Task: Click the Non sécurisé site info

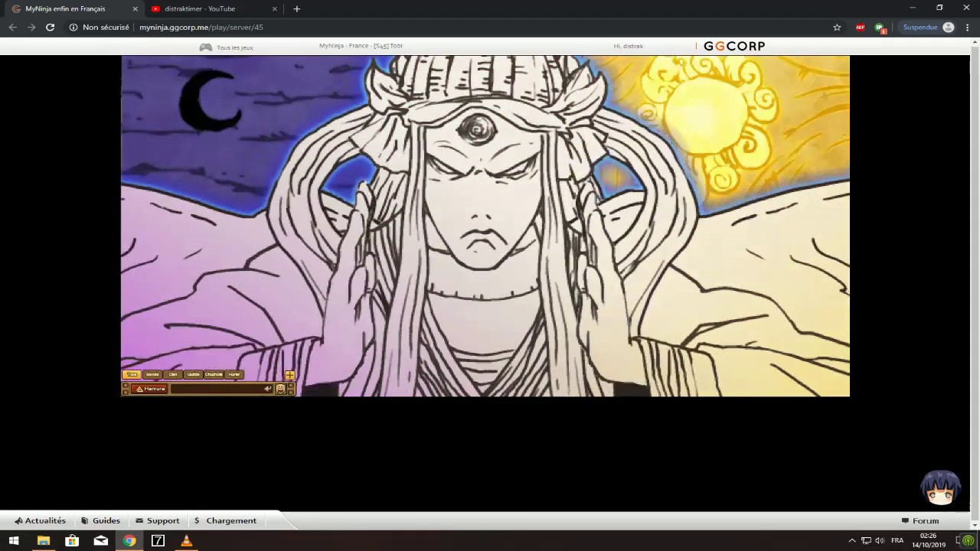Action: pos(99,27)
